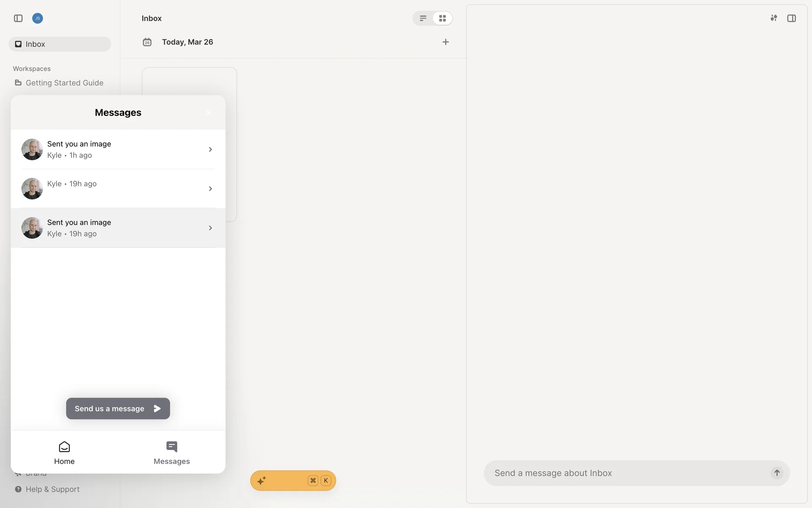812x508 pixels.
Task: Open Kyle's 1h ago image message
Action: point(118,149)
